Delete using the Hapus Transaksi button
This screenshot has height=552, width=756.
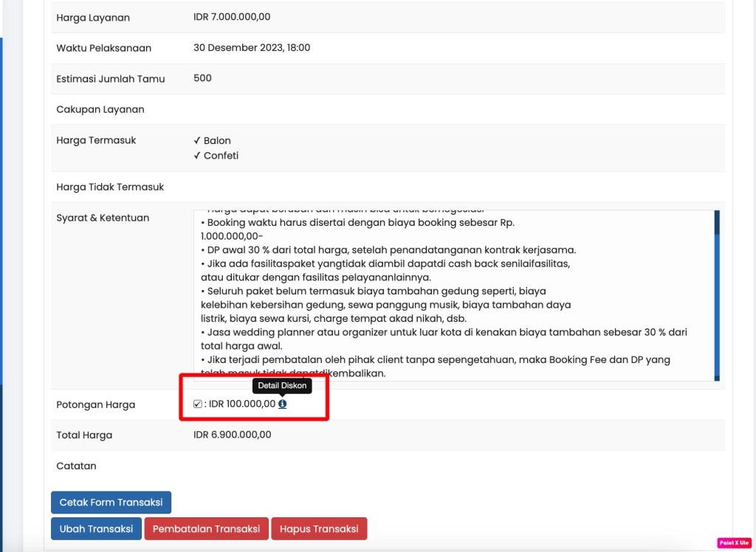coord(319,529)
